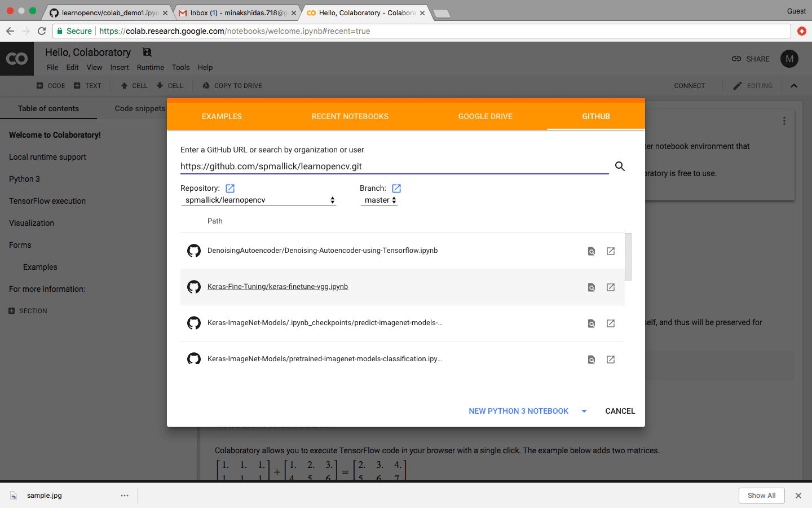Image resolution: width=812 pixels, height=508 pixels.
Task: Click Connect button
Action: 689,86
